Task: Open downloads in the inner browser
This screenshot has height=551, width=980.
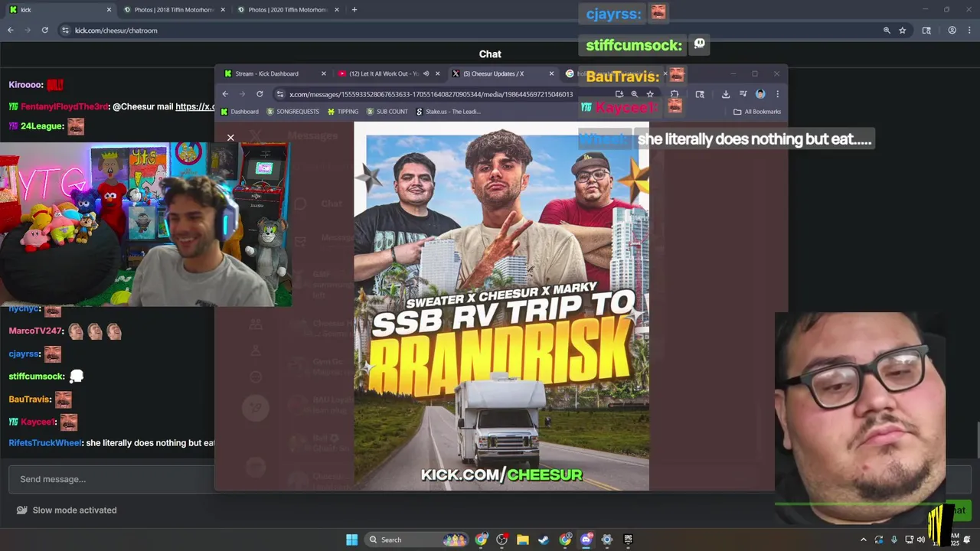Action: [726, 94]
